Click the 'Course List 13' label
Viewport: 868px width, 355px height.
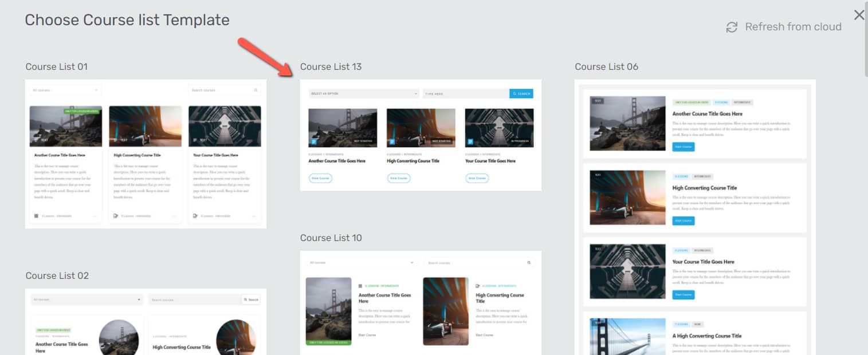(x=331, y=66)
